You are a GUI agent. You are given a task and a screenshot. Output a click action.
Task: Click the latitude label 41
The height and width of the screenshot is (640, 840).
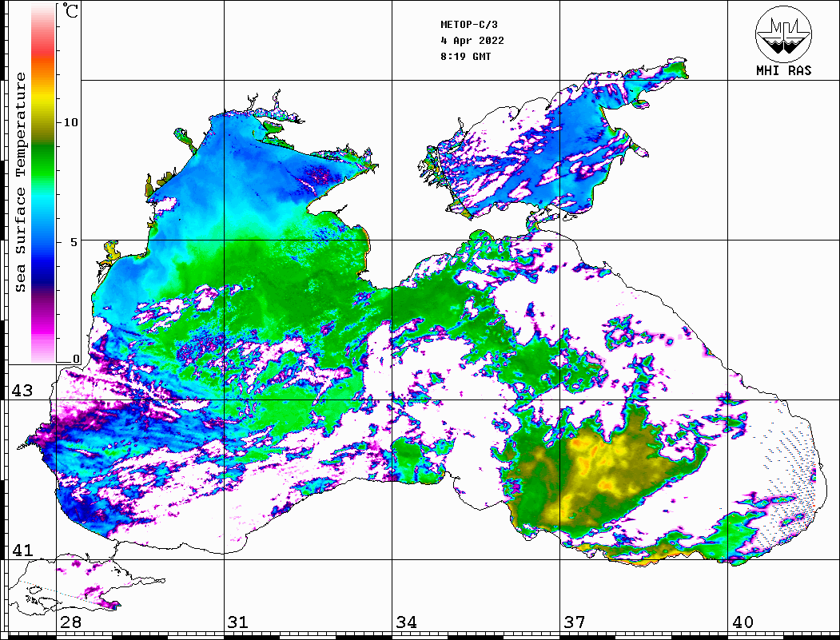click(x=22, y=550)
